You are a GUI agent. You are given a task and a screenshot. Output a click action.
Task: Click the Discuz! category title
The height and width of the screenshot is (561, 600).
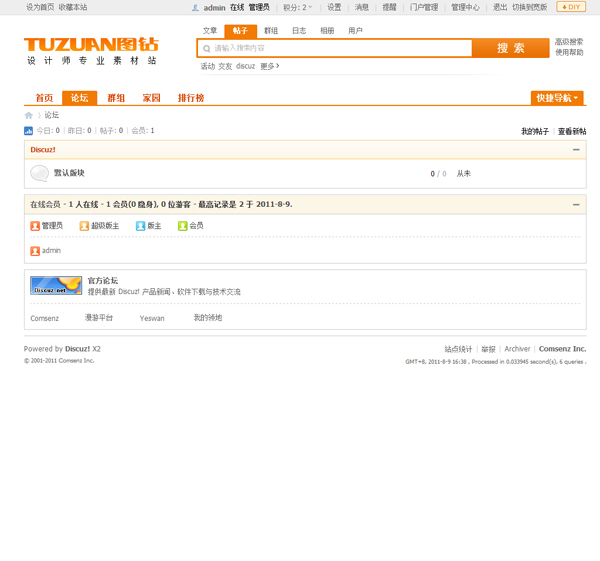[43, 150]
